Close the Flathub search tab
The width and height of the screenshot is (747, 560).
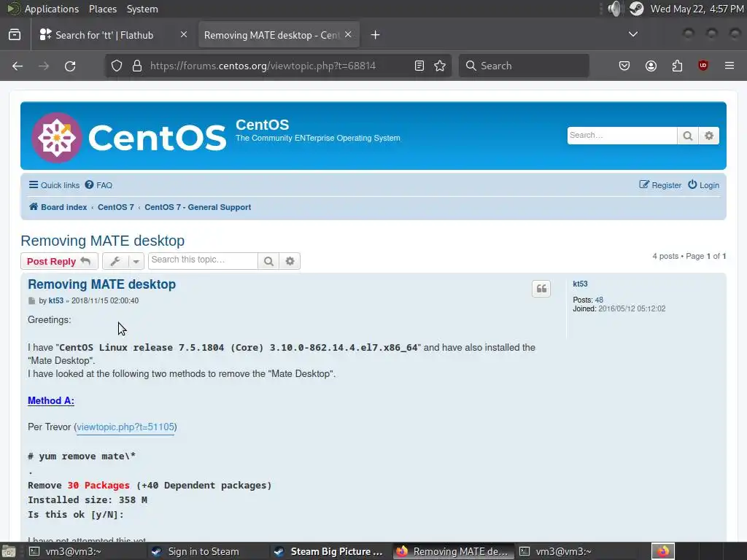click(183, 35)
